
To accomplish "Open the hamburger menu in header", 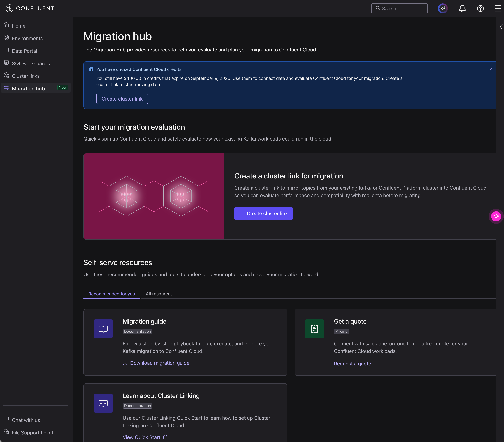I will click(498, 9).
